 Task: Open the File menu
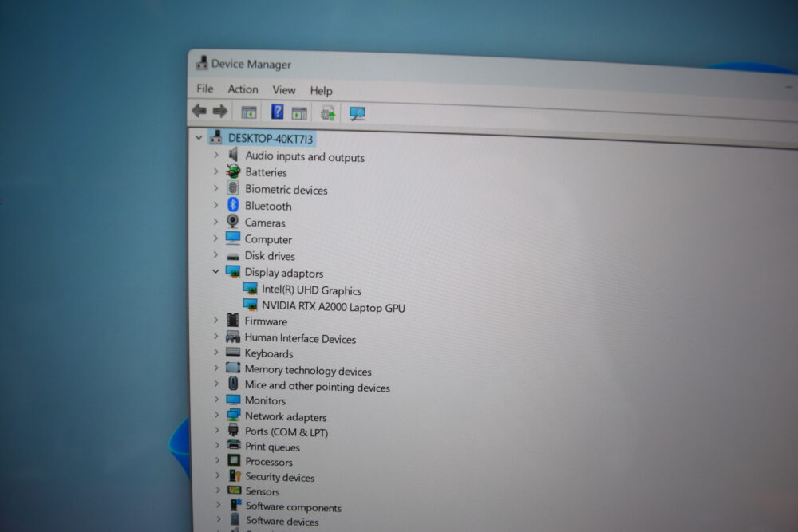coord(205,89)
